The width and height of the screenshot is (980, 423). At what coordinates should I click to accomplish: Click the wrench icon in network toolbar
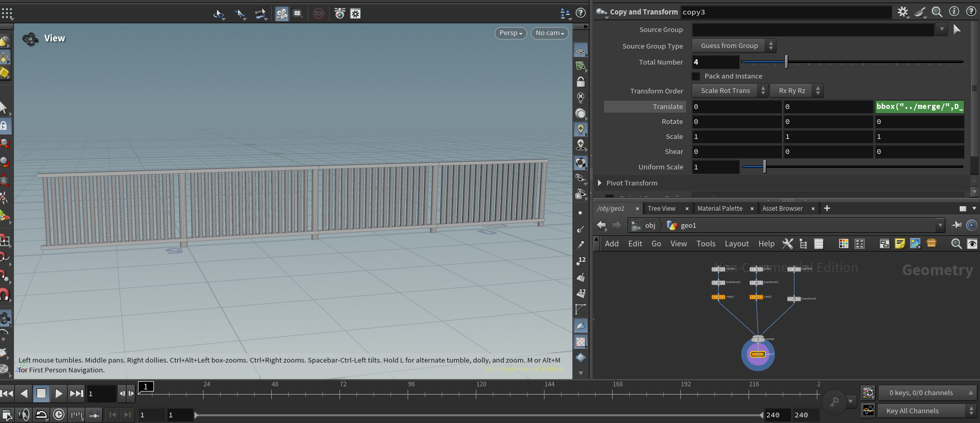[787, 244]
